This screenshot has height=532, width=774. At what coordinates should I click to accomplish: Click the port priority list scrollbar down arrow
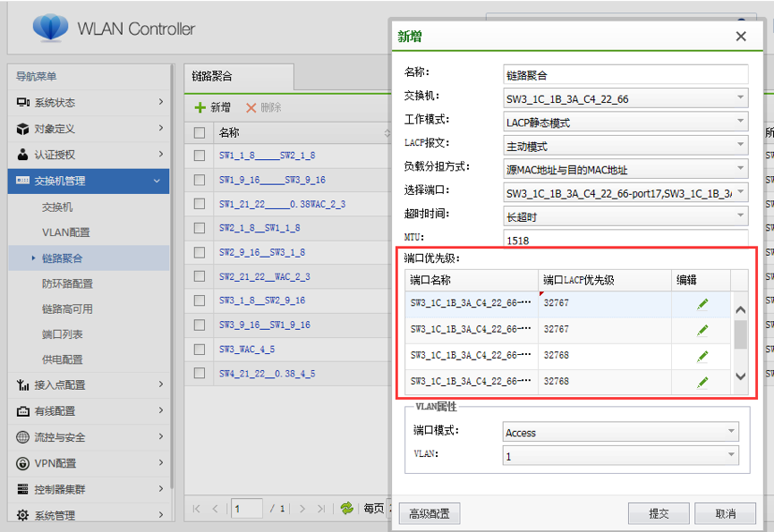(x=740, y=376)
